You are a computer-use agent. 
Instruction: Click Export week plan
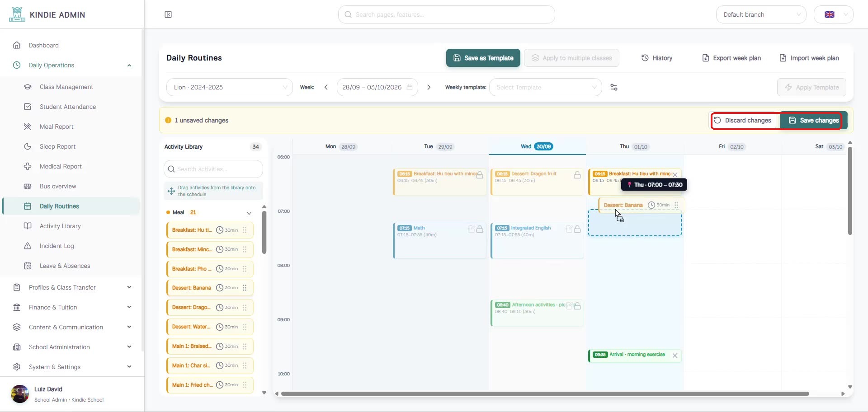point(731,58)
